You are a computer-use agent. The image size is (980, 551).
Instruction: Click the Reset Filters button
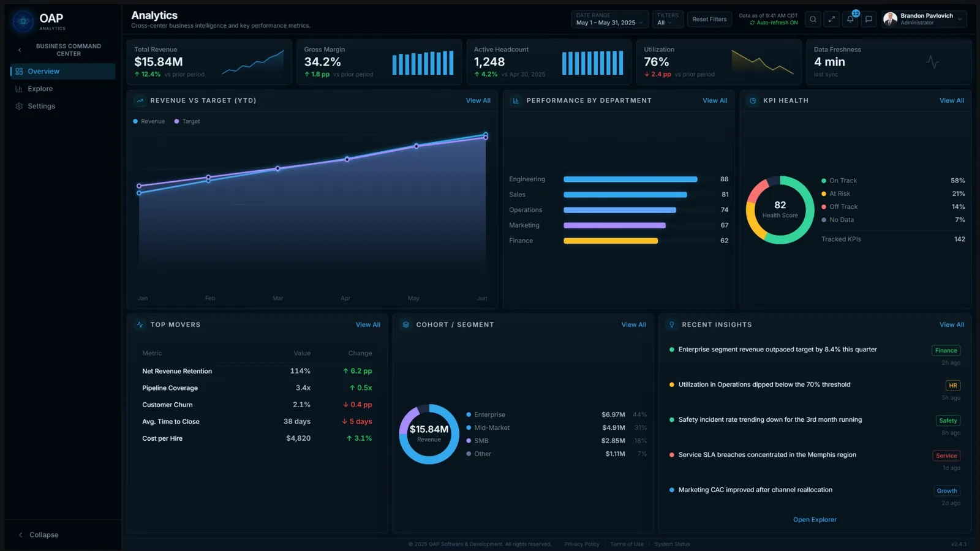(x=709, y=20)
